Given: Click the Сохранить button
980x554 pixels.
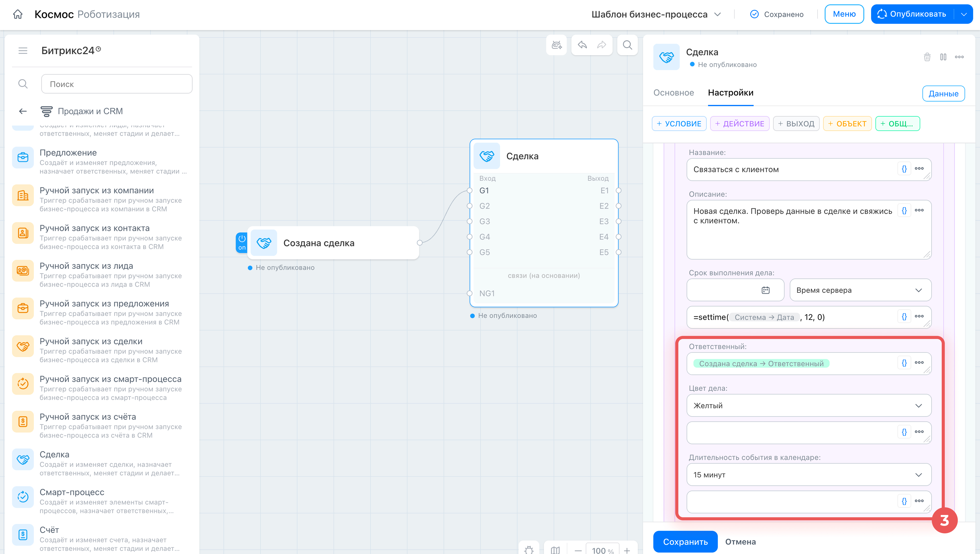Looking at the screenshot, I should tap(685, 542).
